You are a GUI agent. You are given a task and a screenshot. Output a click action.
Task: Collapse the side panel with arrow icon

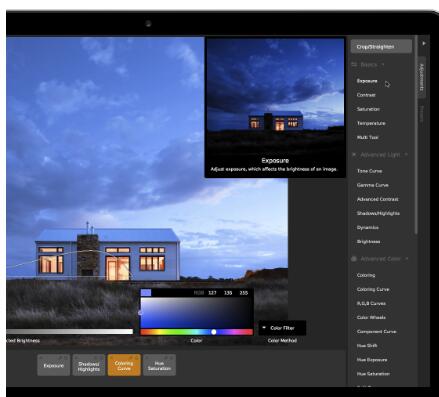[424, 43]
